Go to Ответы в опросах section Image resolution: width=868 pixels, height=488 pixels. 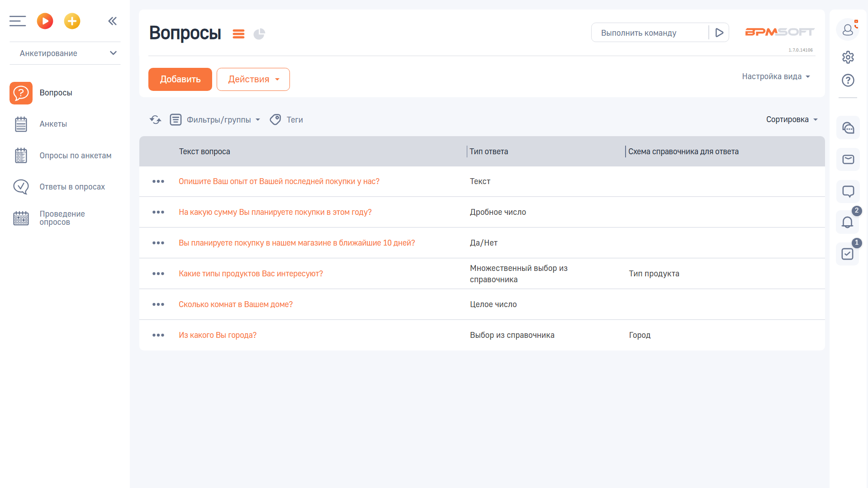pos(72,187)
